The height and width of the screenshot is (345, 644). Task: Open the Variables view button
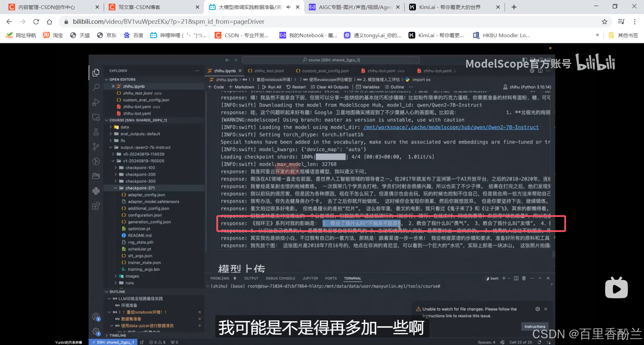(x=368, y=87)
